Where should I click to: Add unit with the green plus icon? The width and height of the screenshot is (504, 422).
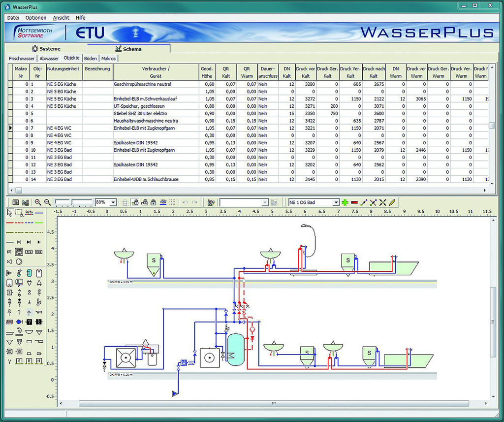point(345,202)
